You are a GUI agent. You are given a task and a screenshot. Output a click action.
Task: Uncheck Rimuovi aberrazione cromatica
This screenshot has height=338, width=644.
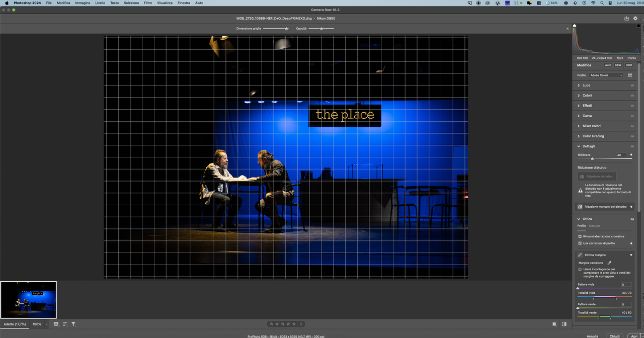[580, 236]
